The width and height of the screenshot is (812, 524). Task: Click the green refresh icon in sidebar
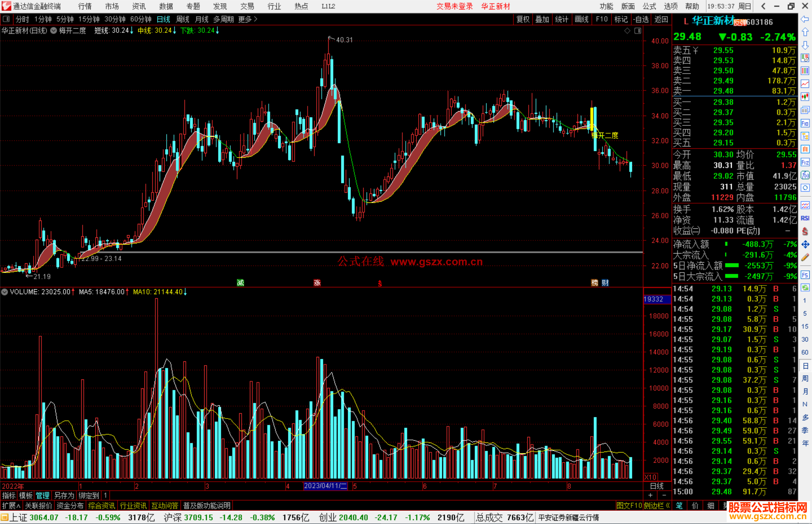click(805, 288)
